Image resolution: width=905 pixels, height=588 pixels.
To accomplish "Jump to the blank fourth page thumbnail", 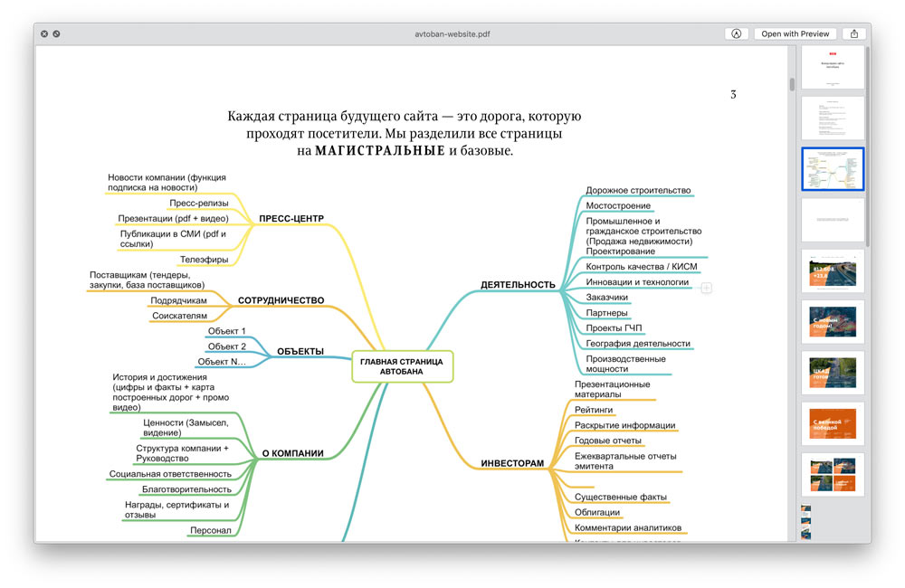I will [833, 220].
